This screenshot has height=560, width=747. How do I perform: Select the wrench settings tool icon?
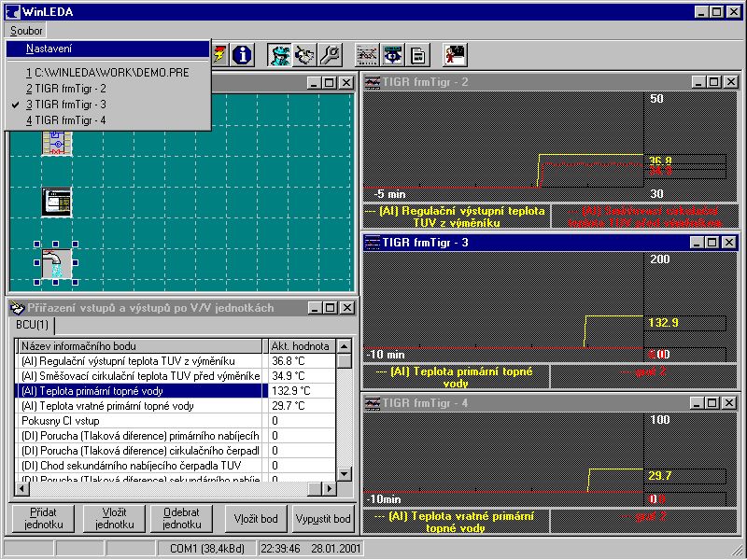pos(331,54)
